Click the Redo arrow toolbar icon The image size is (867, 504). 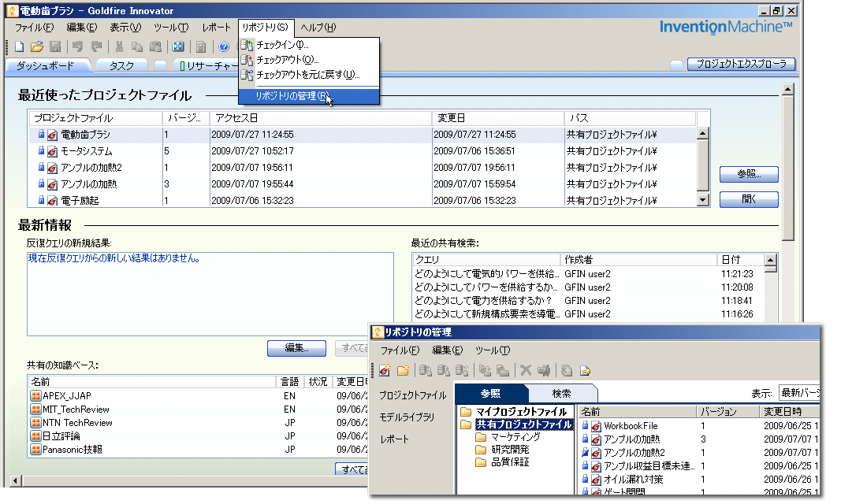(x=96, y=47)
